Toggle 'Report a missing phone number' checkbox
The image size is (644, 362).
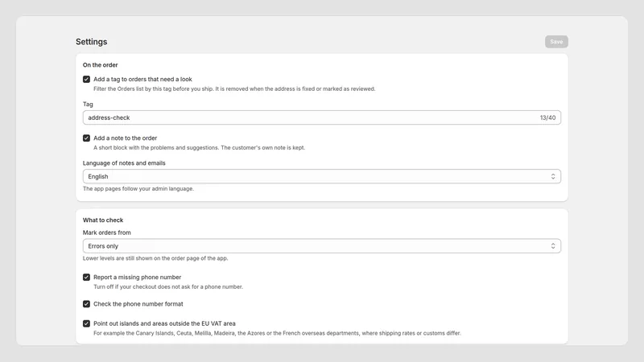86,277
